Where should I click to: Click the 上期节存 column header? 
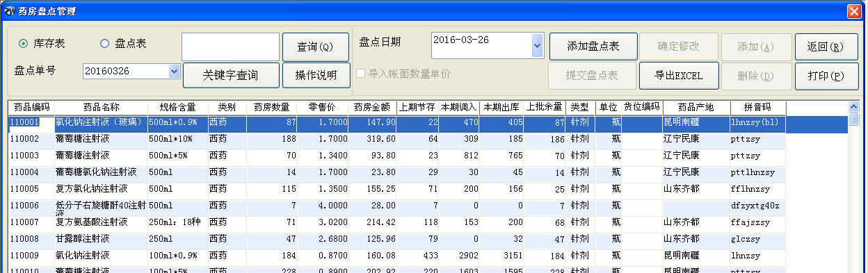(x=418, y=108)
